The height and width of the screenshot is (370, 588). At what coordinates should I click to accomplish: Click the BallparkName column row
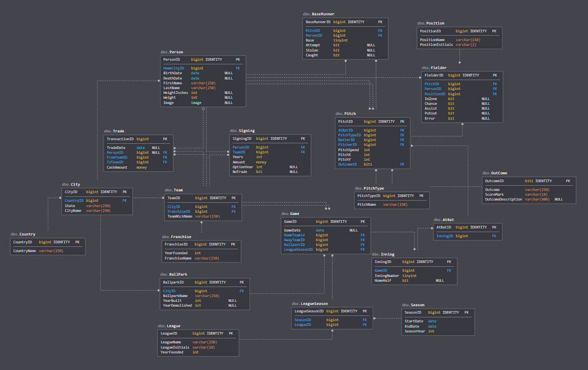(205, 296)
